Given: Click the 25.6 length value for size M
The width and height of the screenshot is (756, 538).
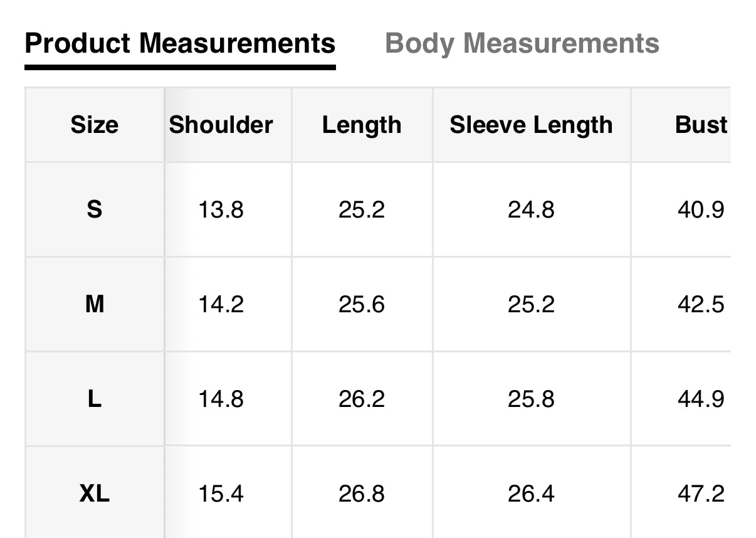Looking at the screenshot, I should [x=362, y=304].
